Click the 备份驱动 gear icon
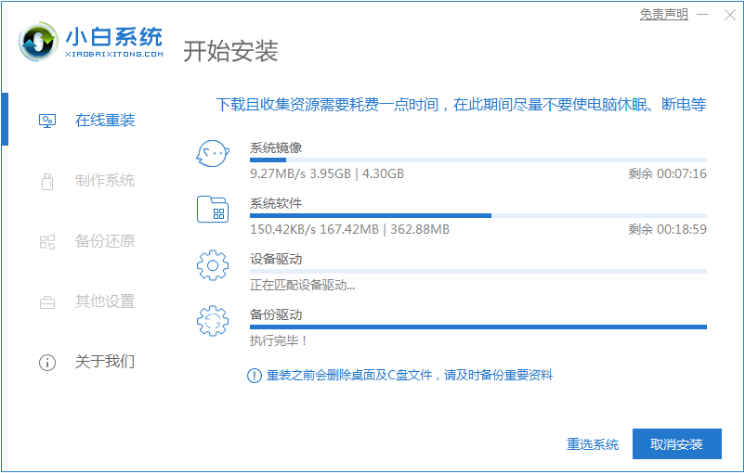Image resolution: width=744 pixels, height=473 pixels. click(x=214, y=321)
